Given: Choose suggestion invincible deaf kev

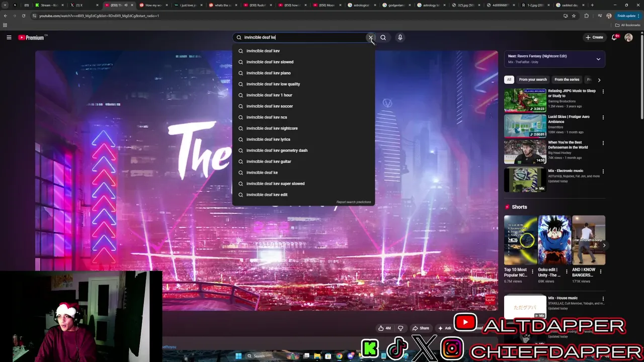Looking at the screenshot, I should click(303, 51).
